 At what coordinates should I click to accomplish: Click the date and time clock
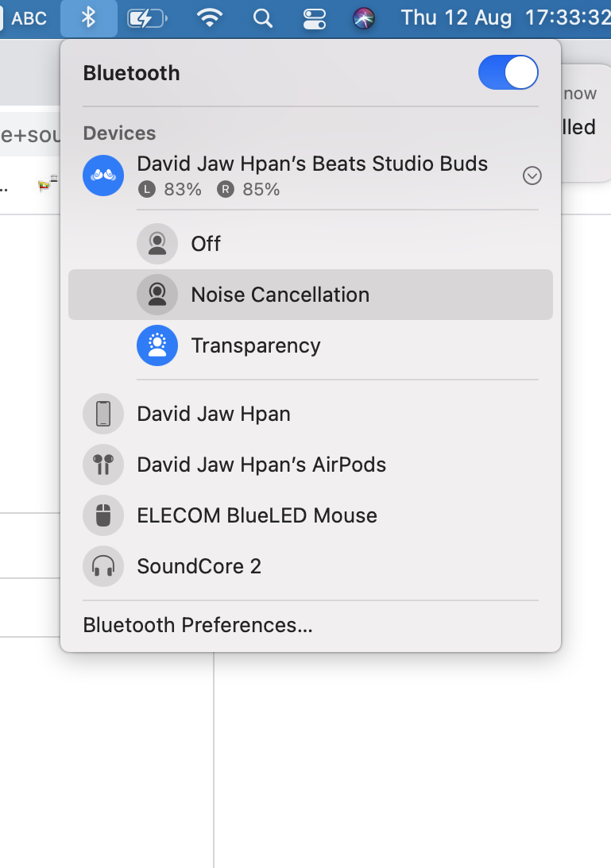(x=505, y=18)
